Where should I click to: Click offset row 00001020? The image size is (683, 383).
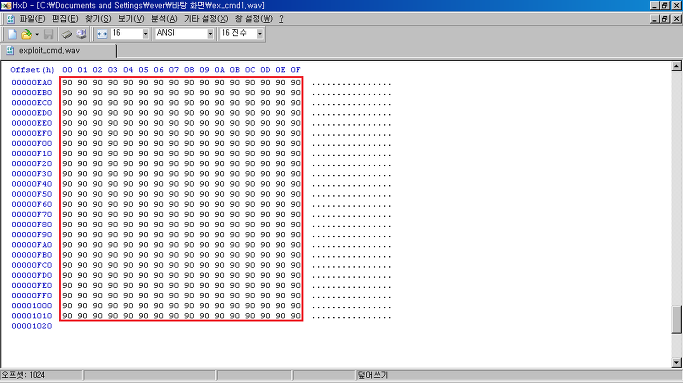pyautogui.click(x=32, y=326)
